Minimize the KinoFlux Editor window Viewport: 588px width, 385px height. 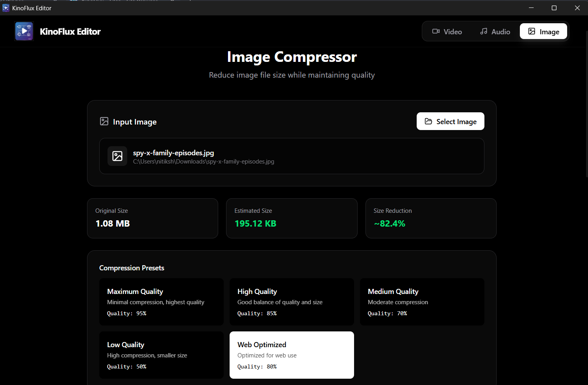[531, 8]
